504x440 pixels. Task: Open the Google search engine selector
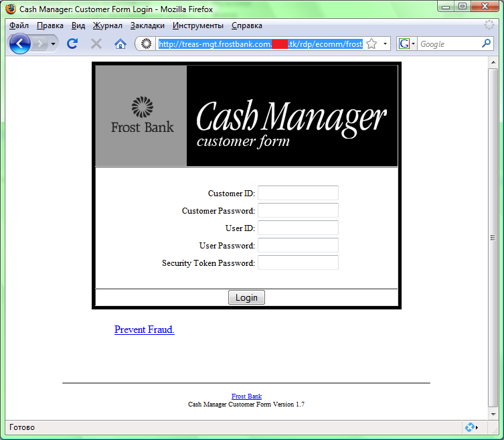(x=406, y=44)
